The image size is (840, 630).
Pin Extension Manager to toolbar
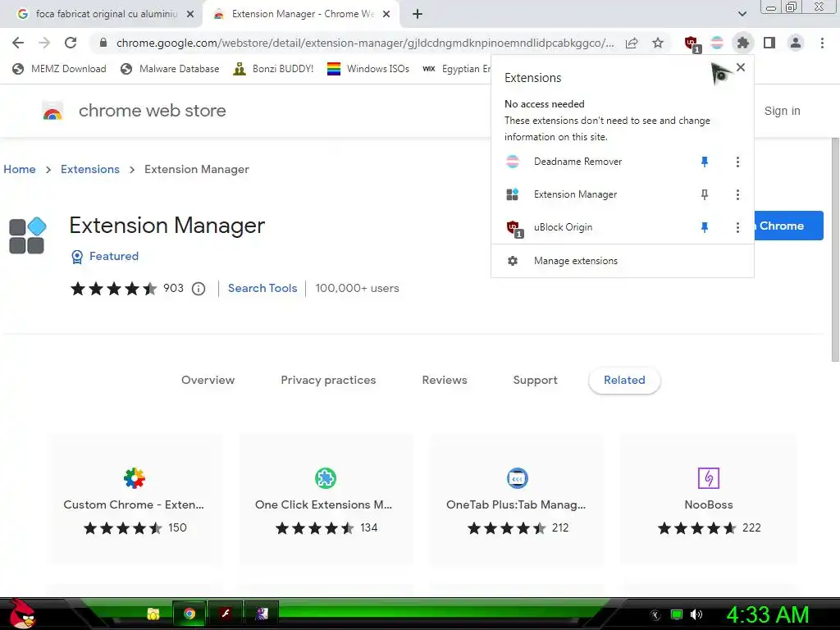(x=705, y=194)
